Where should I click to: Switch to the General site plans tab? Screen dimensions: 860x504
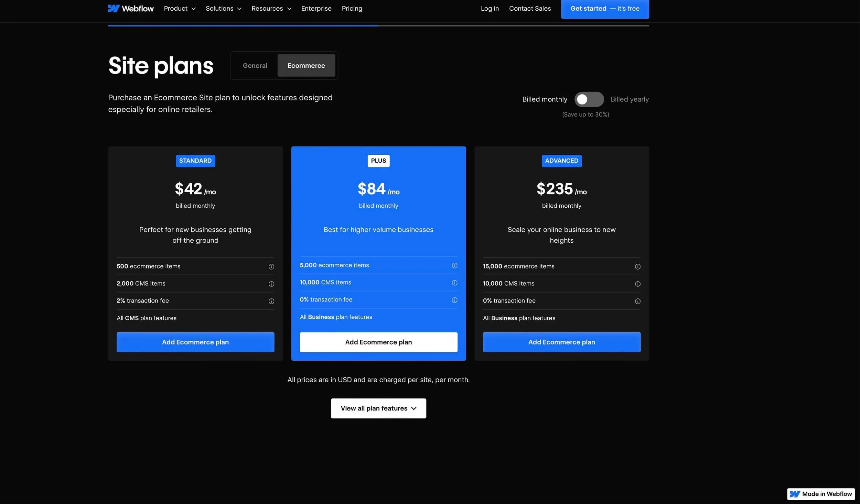[255, 66]
